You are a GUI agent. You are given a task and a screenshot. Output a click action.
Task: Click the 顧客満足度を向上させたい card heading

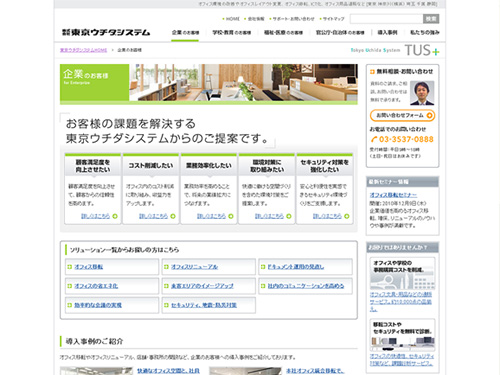click(x=93, y=166)
